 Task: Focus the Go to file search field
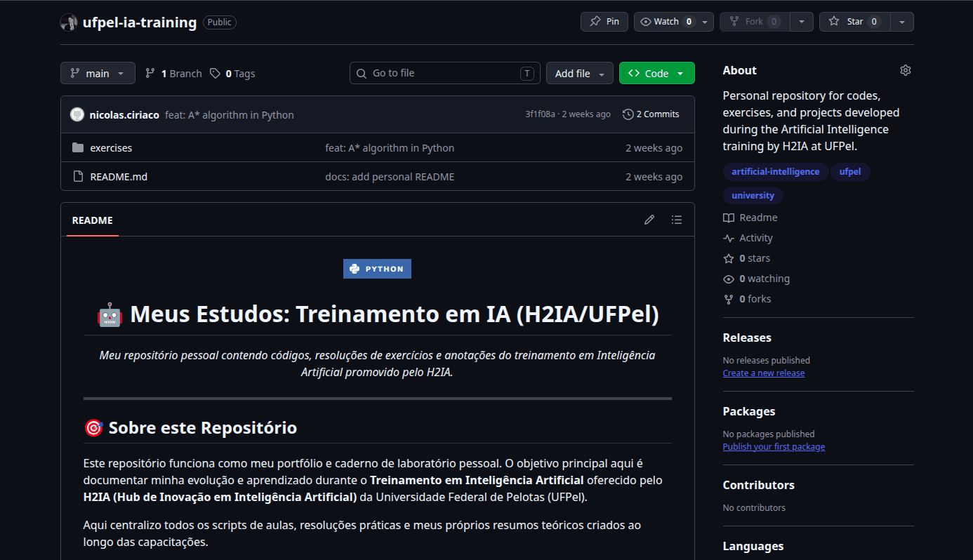click(444, 73)
